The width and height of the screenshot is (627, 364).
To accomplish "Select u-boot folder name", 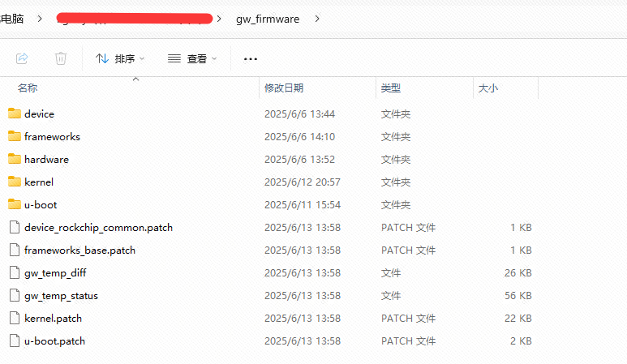I will coord(41,205).
